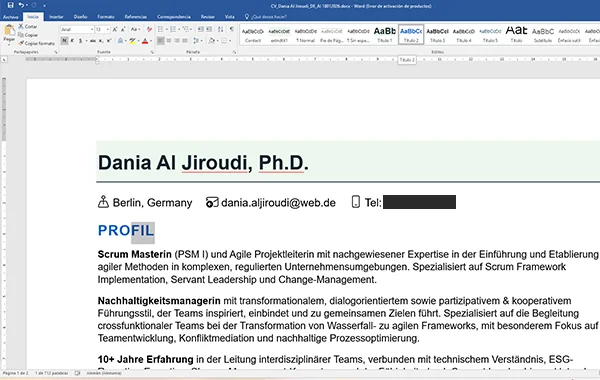Click the multilevel list icon
600x380 pixels.
(186, 29)
